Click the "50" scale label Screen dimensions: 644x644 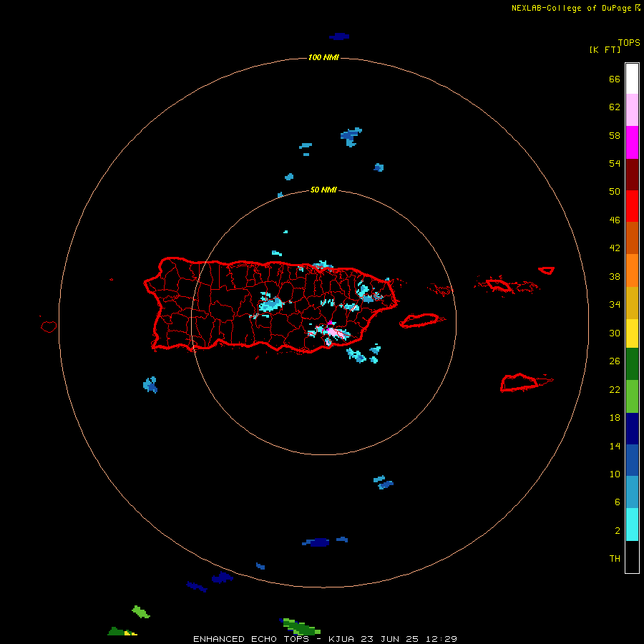tap(615, 191)
